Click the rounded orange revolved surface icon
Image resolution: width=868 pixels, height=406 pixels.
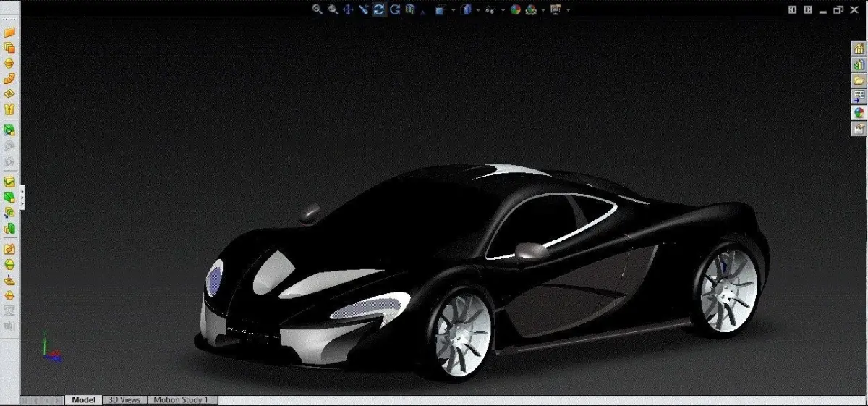[9, 63]
